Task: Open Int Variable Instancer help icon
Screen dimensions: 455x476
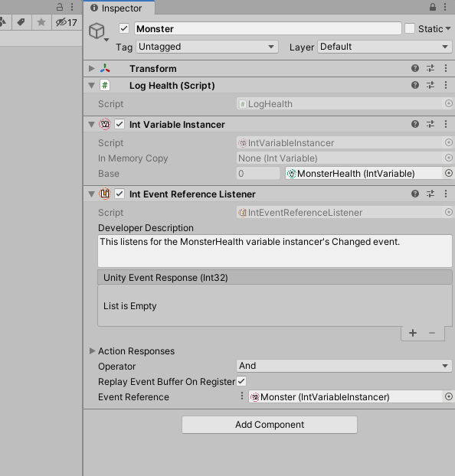Action: pos(415,124)
